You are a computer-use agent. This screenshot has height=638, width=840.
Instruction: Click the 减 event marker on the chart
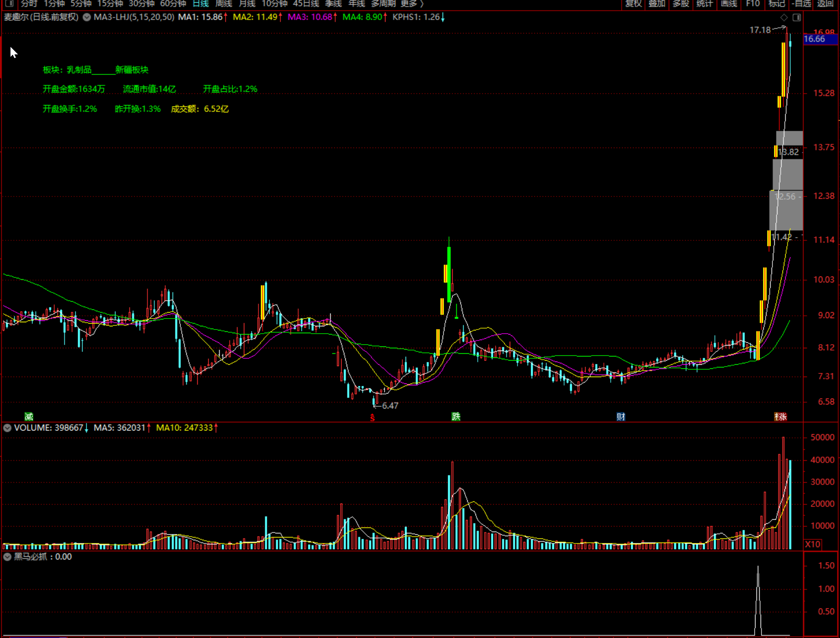tap(29, 416)
